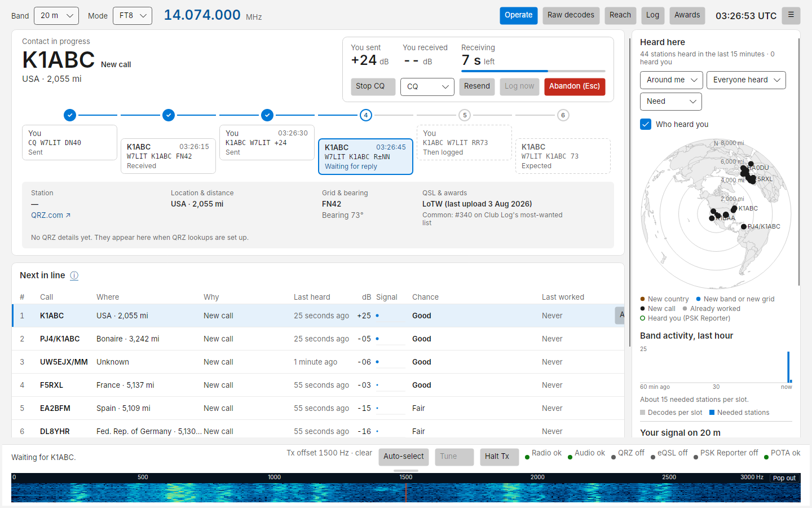Open the Log view
The width and height of the screenshot is (812, 508).
point(652,15)
